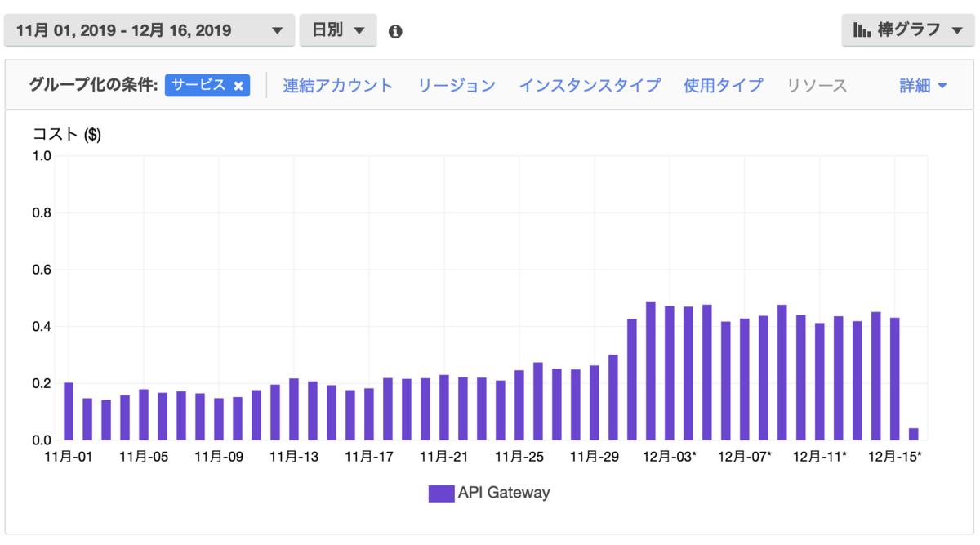Image resolution: width=980 pixels, height=545 pixels.
Task: Click the bar above the 12月-03* label
Action: (x=670, y=373)
